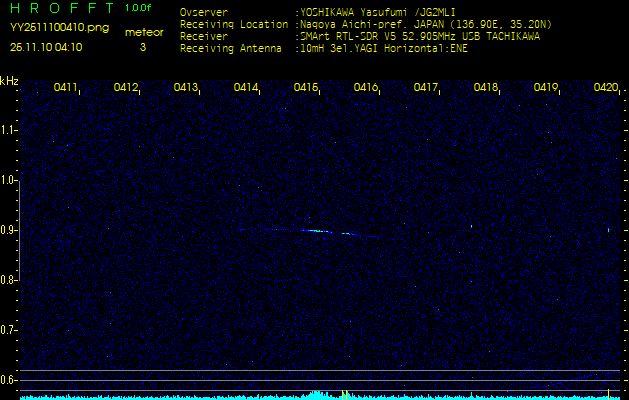Click the 0.9 frequency axis label

(x=9, y=230)
